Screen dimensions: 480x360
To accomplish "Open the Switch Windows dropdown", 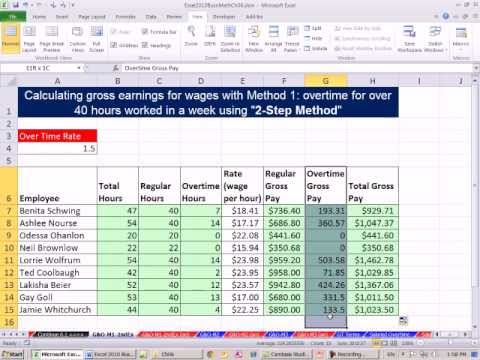I will [x=435, y=39].
